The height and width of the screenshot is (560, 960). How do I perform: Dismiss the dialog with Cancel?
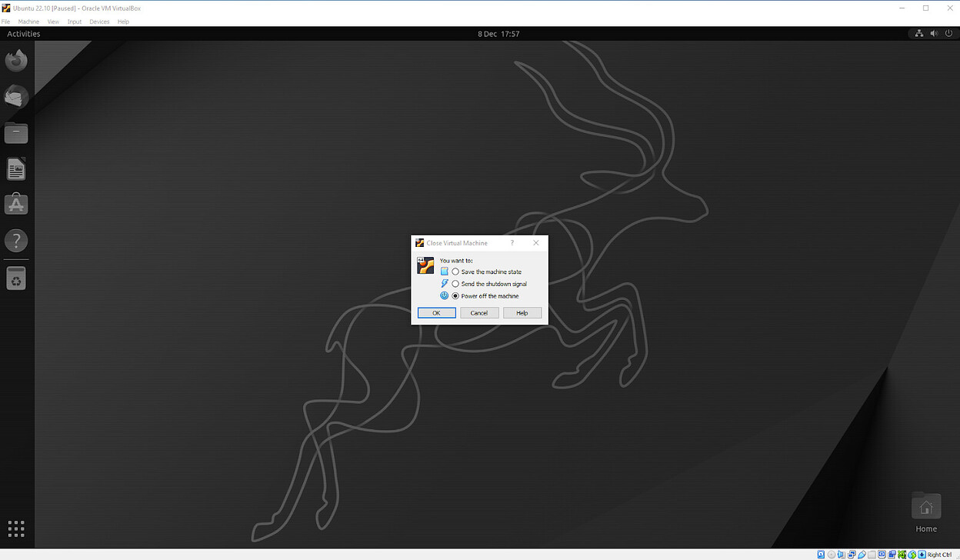(479, 312)
